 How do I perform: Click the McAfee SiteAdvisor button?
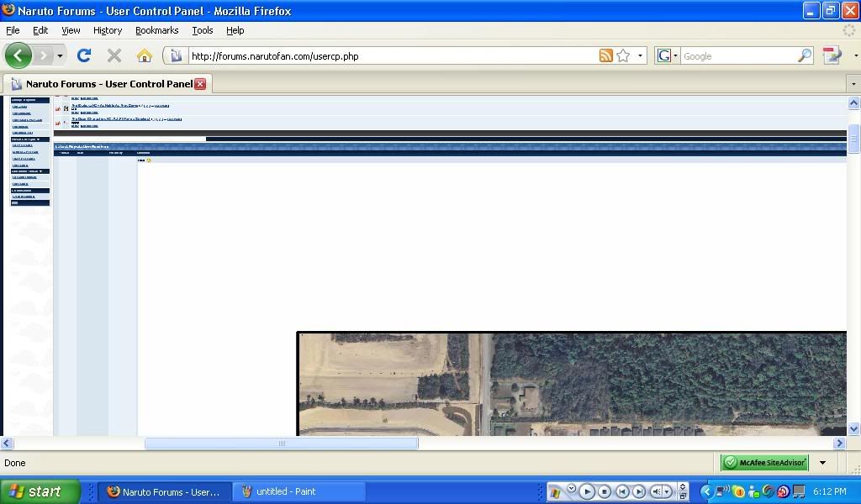pos(764,463)
